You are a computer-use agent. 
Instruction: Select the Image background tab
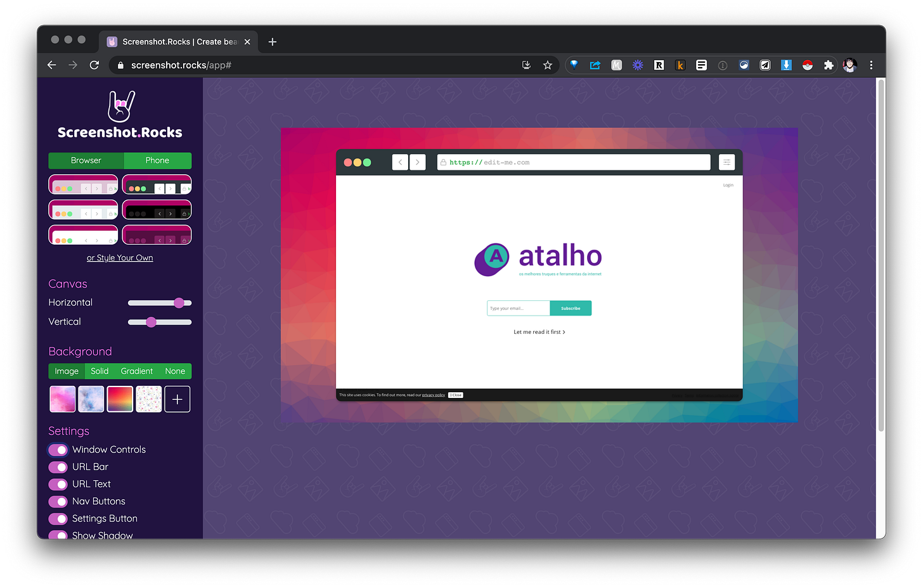(67, 371)
